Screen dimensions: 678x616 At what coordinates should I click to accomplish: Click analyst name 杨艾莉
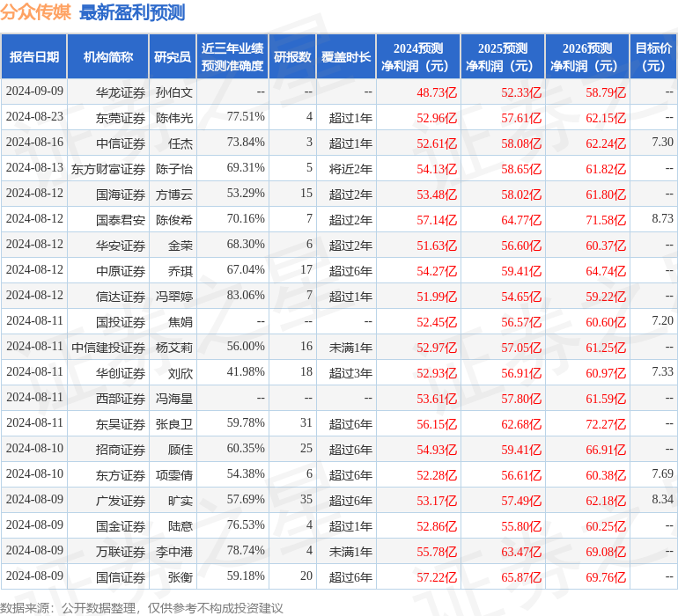pos(173,348)
